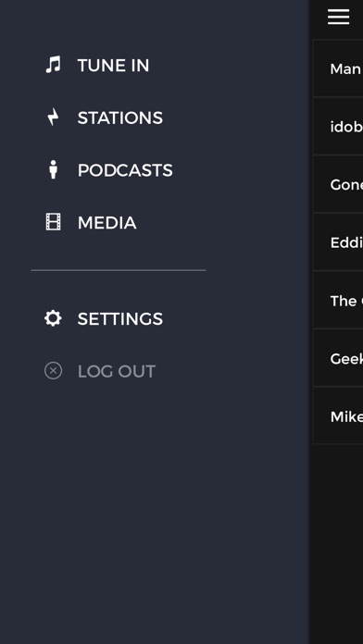Screen dimensions: 363x644
Task: Open the "Eddi" list item
Action: 338,242
